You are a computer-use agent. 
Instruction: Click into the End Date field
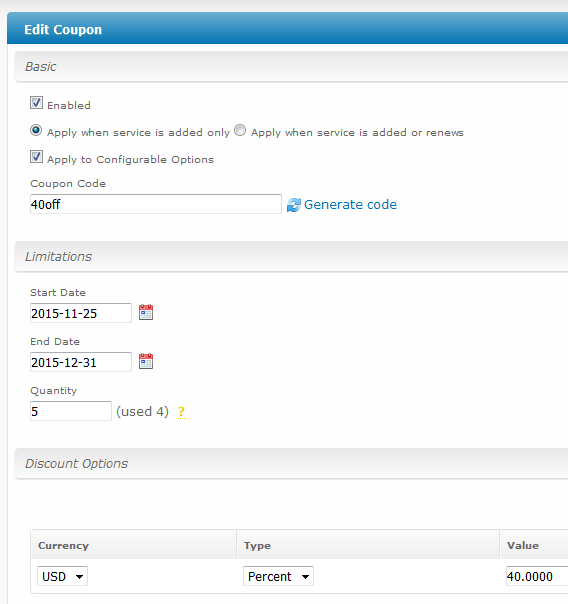click(x=81, y=362)
